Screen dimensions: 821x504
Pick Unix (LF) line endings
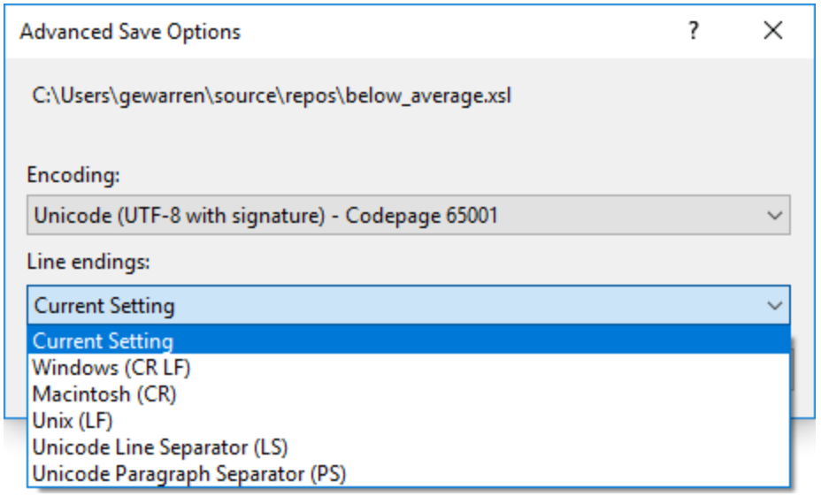pyautogui.click(x=73, y=420)
